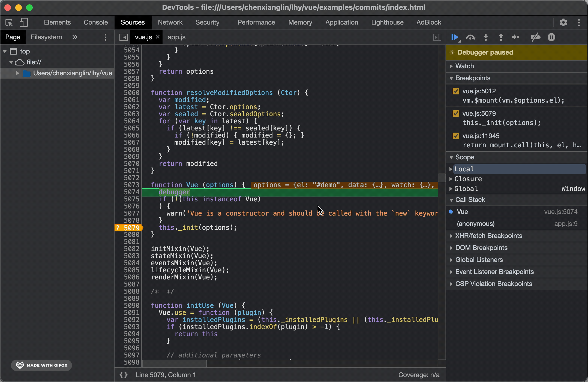This screenshot has height=382, width=588.
Task: Expand XHR/fetch Breakpoints section
Action: point(488,236)
